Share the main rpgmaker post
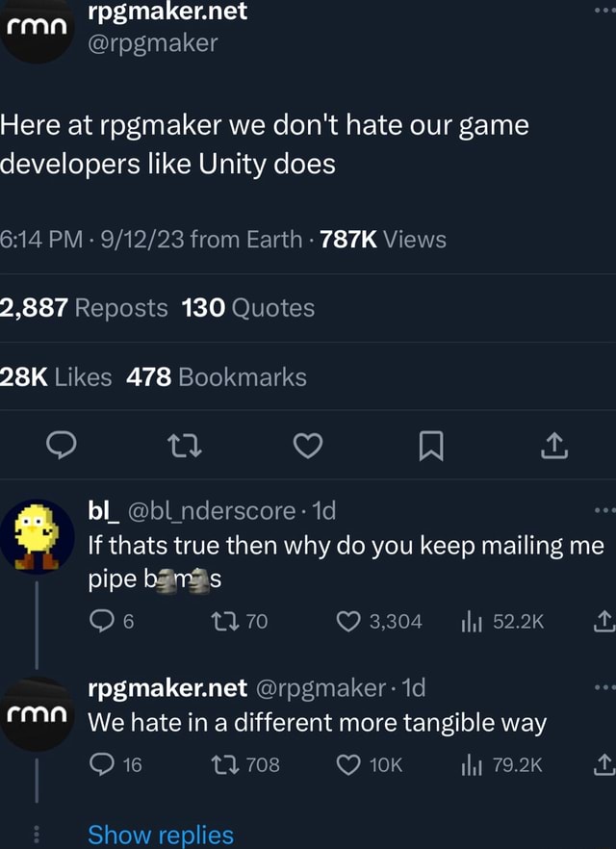 (x=554, y=446)
